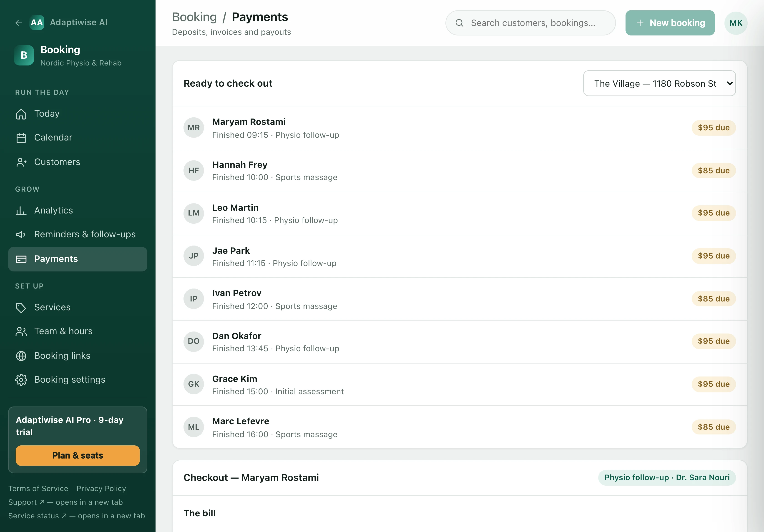The image size is (764, 532).
Task: Open the location dropdown The Village — 1180 Robson St
Action: 659,83
